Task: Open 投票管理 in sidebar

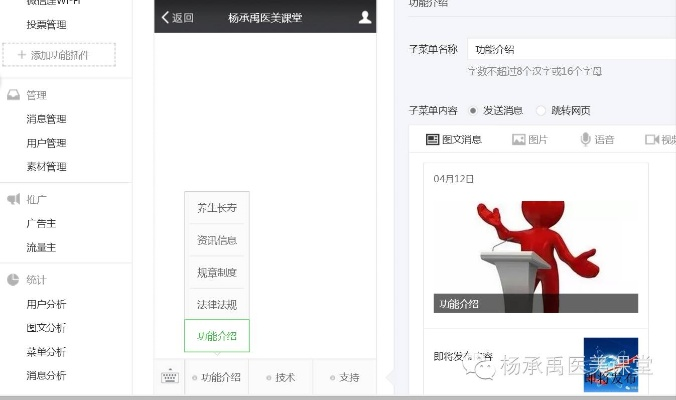Action: [46, 25]
